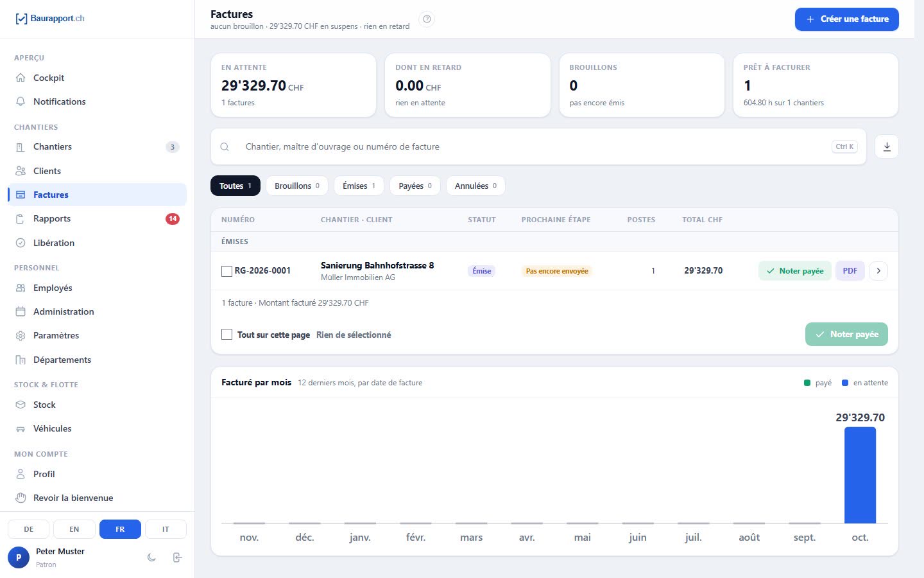Switch language to DE
Screen dimensions: 924x578
29,529
